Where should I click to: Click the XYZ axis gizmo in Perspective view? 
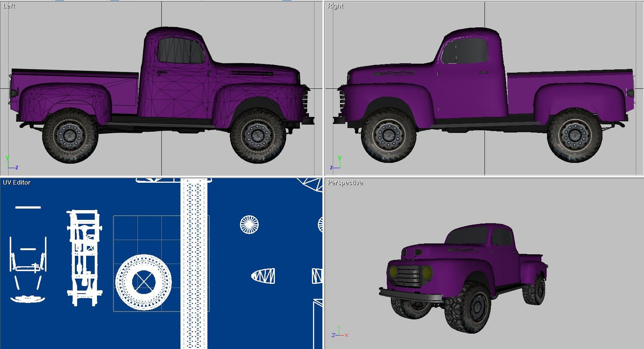tap(339, 332)
